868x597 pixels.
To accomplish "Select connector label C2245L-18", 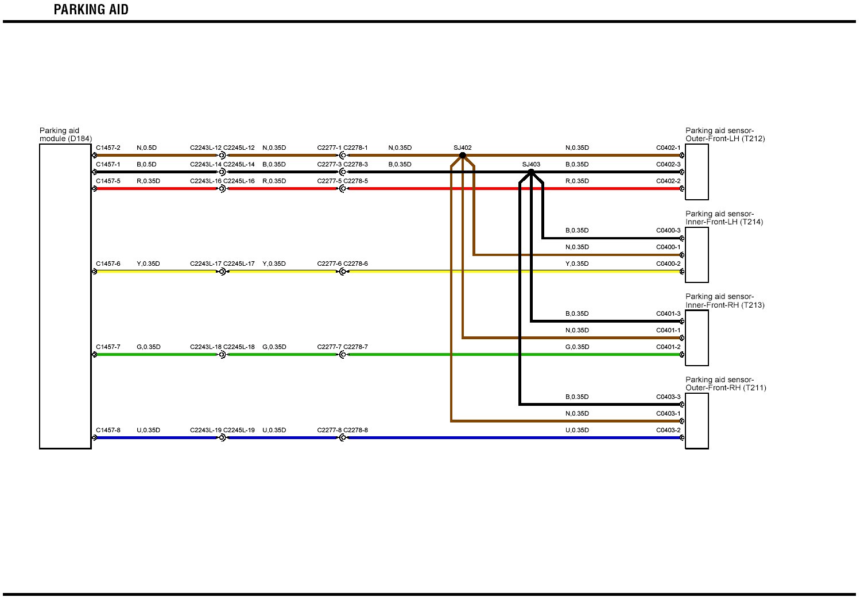I will point(239,347).
